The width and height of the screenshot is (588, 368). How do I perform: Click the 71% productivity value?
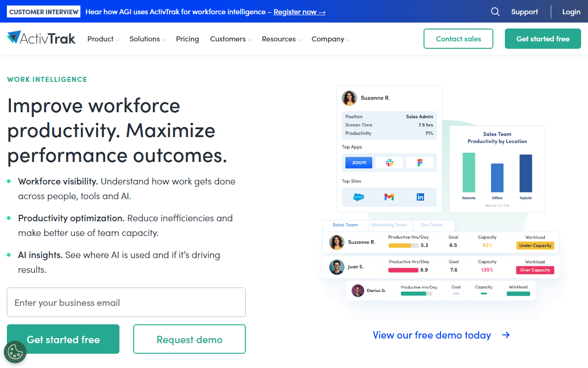coord(429,133)
